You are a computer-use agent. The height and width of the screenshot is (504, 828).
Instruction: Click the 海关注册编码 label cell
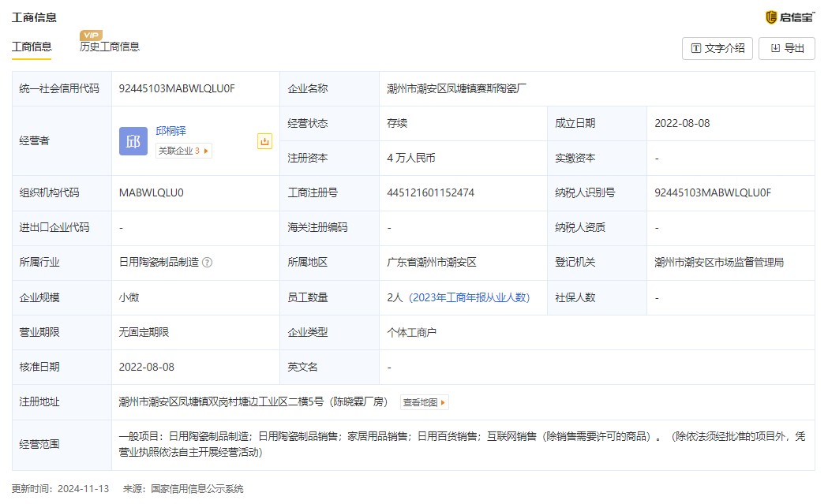point(329,228)
